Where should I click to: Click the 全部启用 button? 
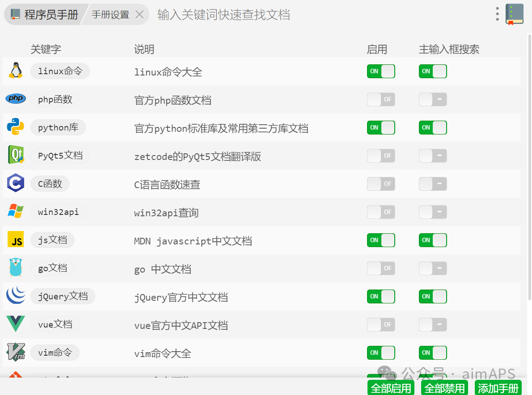(391, 388)
